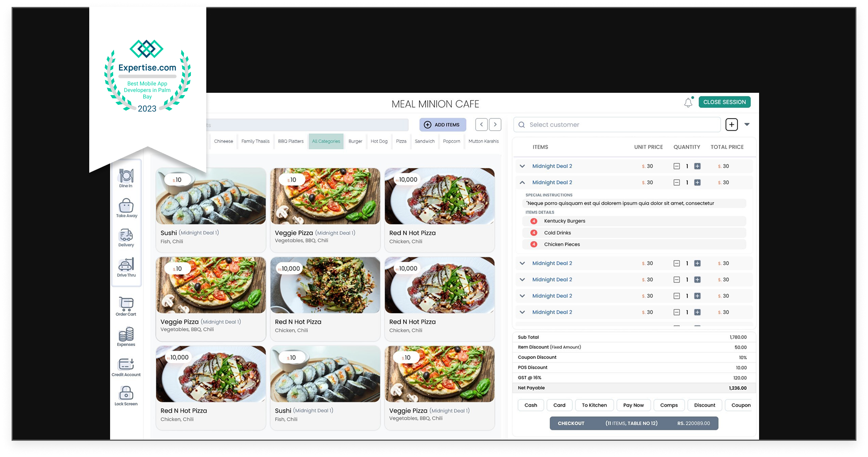Click the Net Payable 1,236.00 row
The image size is (868, 457).
[634, 388]
